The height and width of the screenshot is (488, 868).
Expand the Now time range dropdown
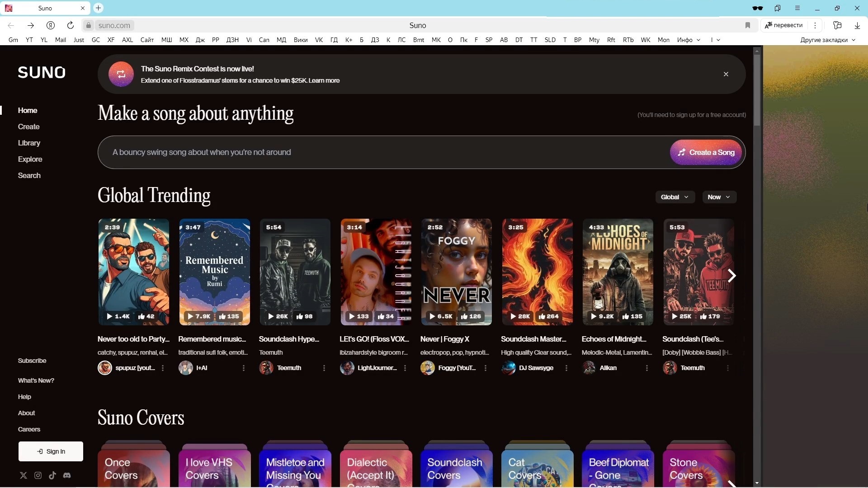tap(719, 197)
